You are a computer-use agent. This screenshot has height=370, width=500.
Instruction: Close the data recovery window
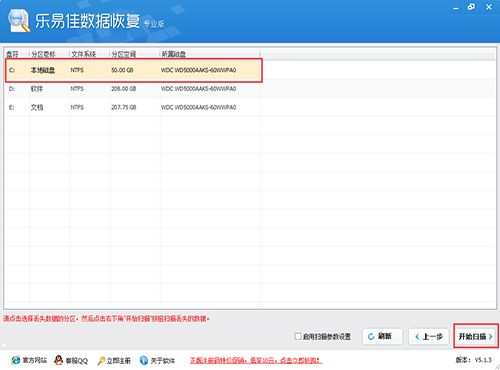[x=489, y=7]
